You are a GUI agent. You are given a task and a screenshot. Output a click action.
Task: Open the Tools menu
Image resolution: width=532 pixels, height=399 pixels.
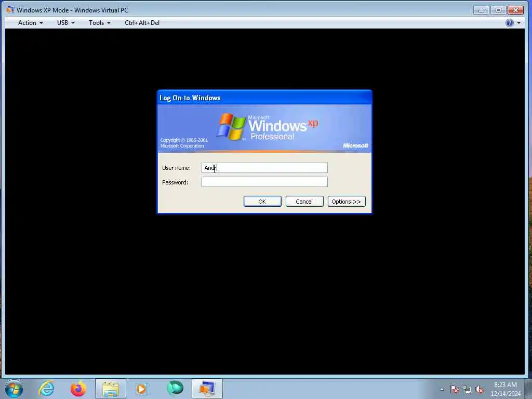pyautogui.click(x=99, y=23)
